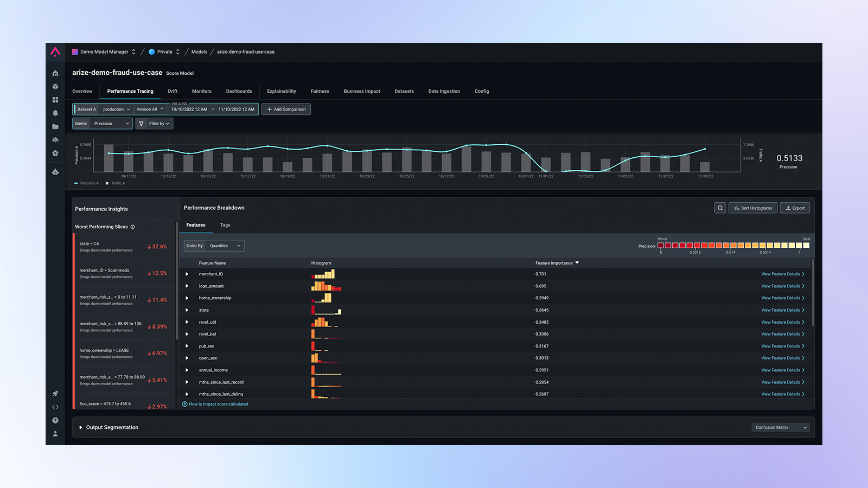868x488 pixels.
Task: Open the Help question-mark icon at bottom
Action: click(x=55, y=420)
